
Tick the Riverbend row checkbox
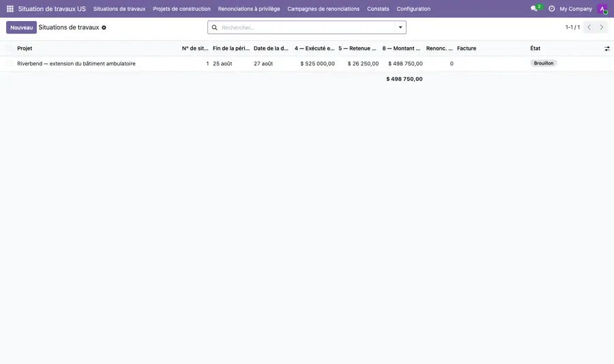click(9, 63)
